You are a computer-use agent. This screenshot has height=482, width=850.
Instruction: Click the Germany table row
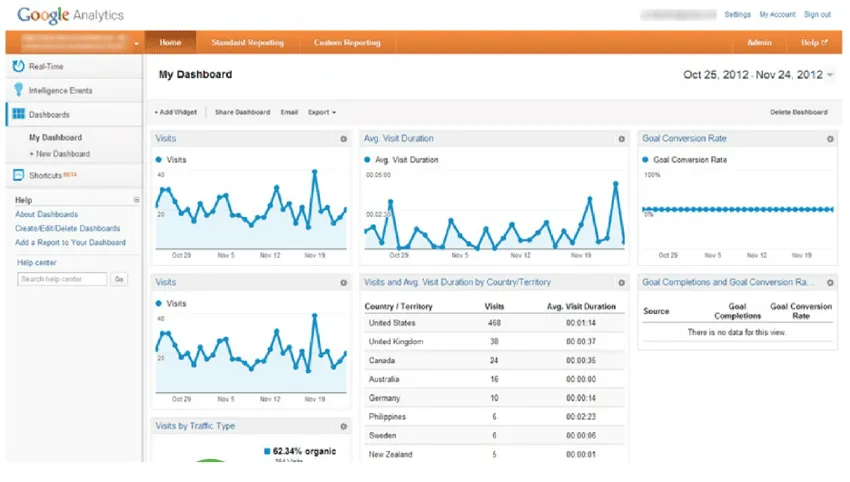tap(494, 399)
